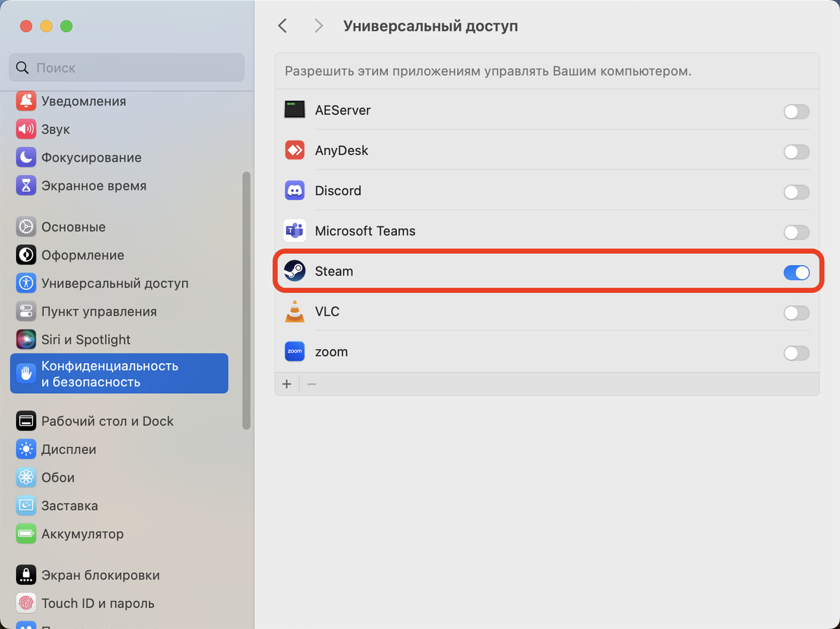Click the Оформление sidebar label
Image resolution: width=840 pixels, height=629 pixels.
click(83, 255)
